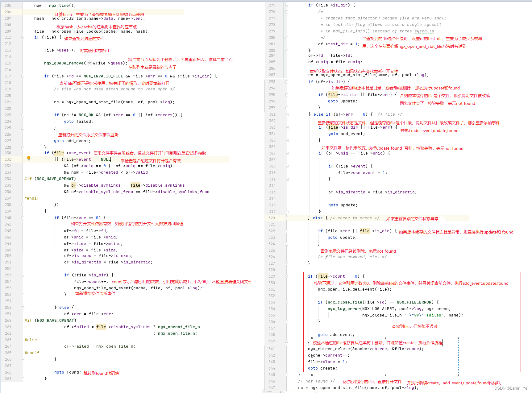
Task: Click 'goto found;' on line 268
Action: [68, 372]
